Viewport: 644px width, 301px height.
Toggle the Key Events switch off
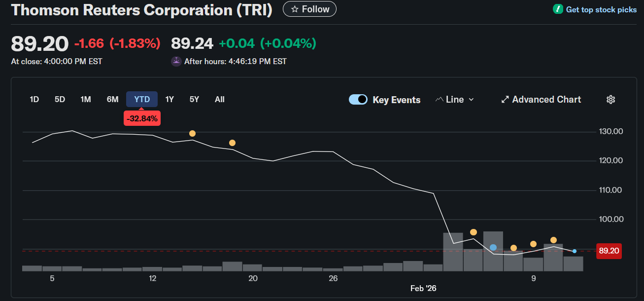[x=358, y=99]
